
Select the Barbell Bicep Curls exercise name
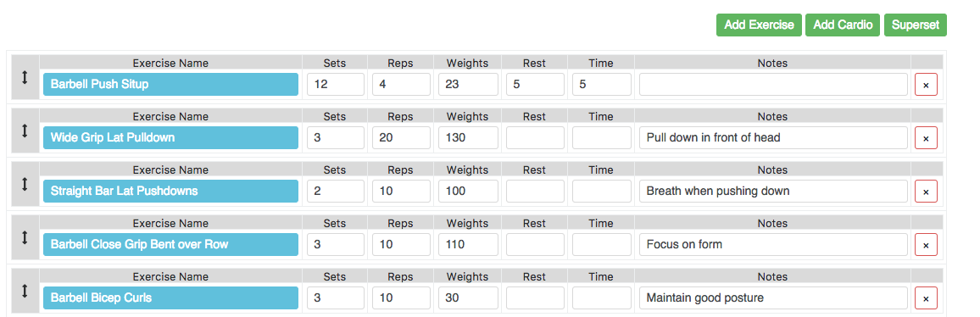170,298
